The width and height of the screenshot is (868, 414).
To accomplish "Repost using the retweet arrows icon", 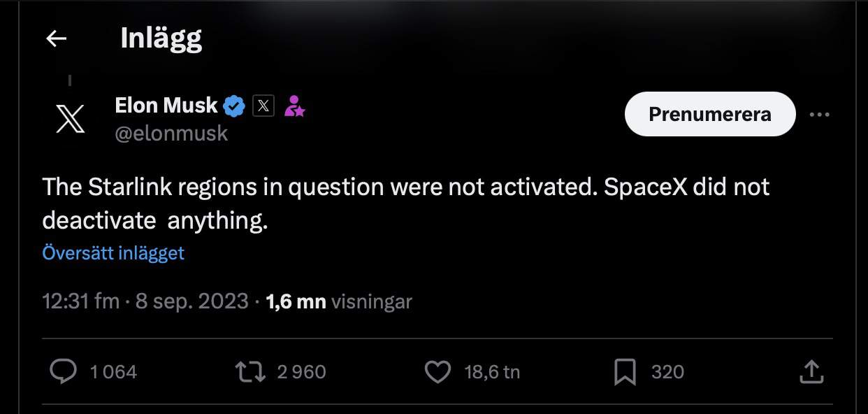I will (x=250, y=372).
